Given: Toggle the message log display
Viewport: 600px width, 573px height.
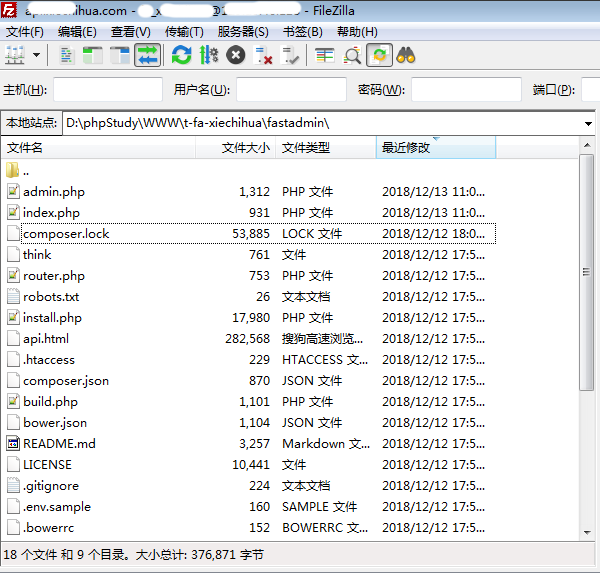Looking at the screenshot, I should pyautogui.click(x=67, y=55).
